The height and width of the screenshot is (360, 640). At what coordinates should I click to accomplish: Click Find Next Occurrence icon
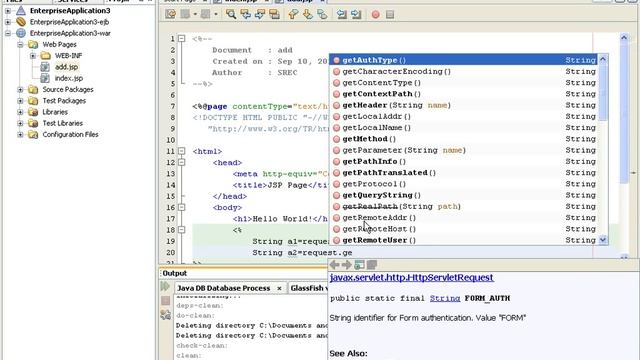pos(260,14)
